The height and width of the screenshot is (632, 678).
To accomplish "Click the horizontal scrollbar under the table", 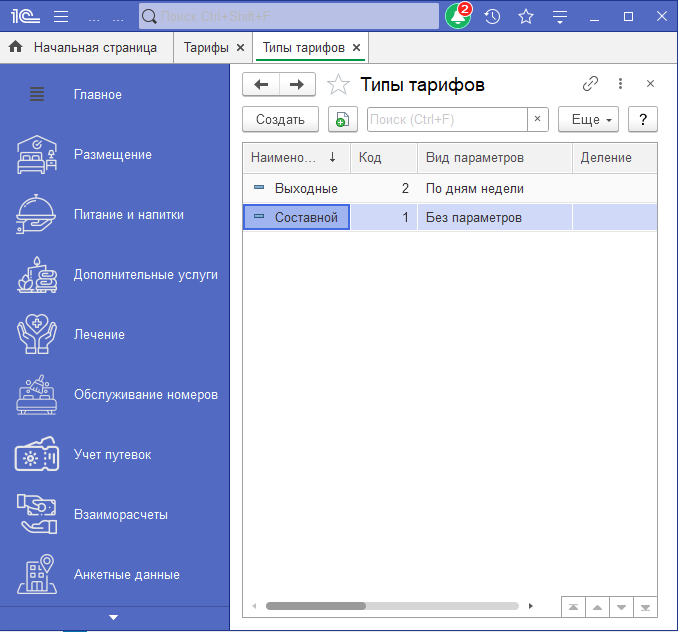I will point(392,606).
